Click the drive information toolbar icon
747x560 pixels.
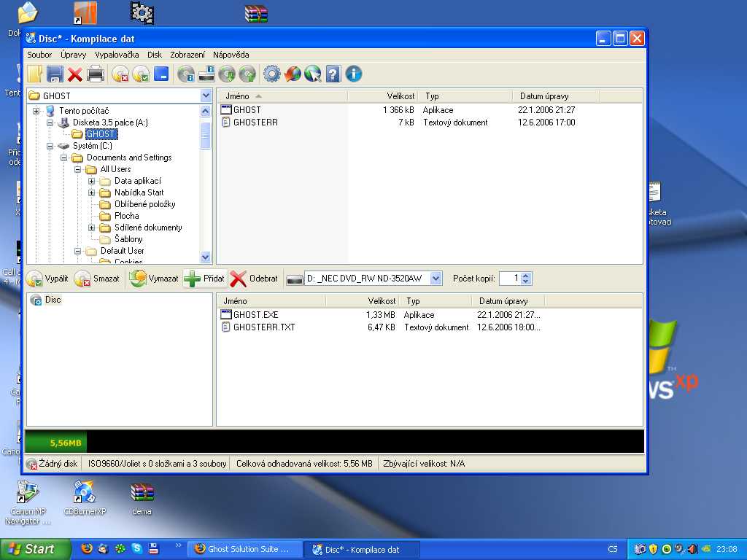206,74
